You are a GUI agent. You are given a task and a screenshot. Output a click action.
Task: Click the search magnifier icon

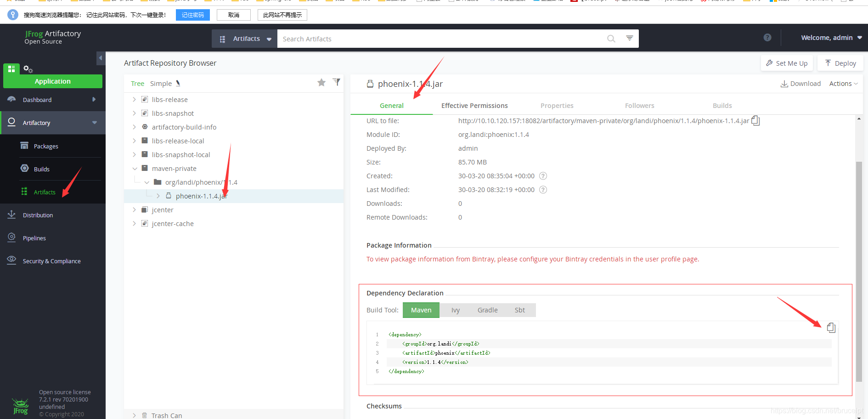pos(611,39)
